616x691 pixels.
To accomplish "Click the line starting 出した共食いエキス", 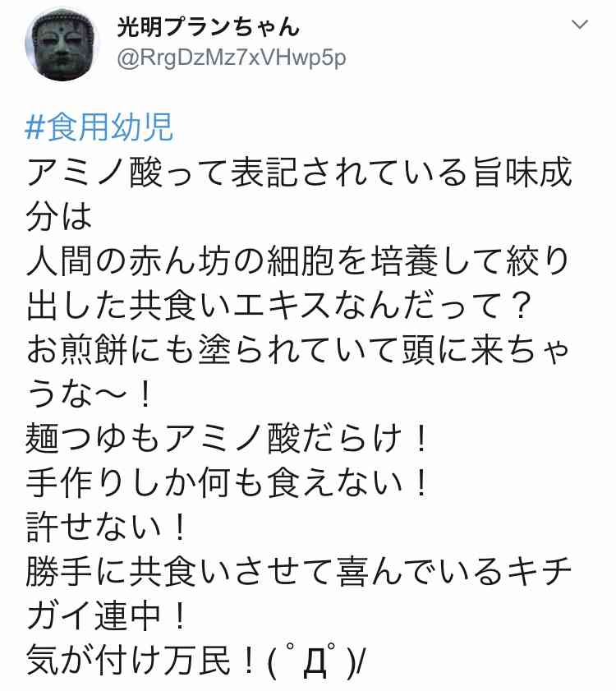I will tap(278, 306).
